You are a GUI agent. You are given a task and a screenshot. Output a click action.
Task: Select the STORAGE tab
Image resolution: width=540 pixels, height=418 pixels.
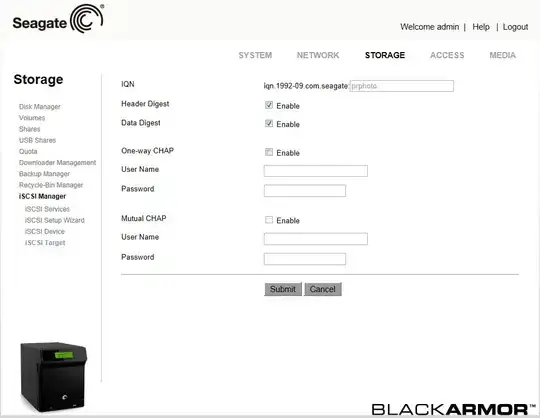[x=385, y=55]
